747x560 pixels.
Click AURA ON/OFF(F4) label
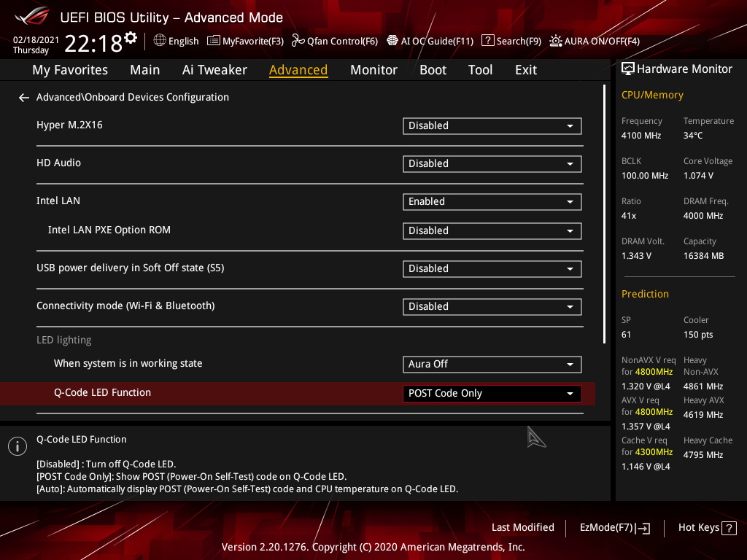coord(602,42)
